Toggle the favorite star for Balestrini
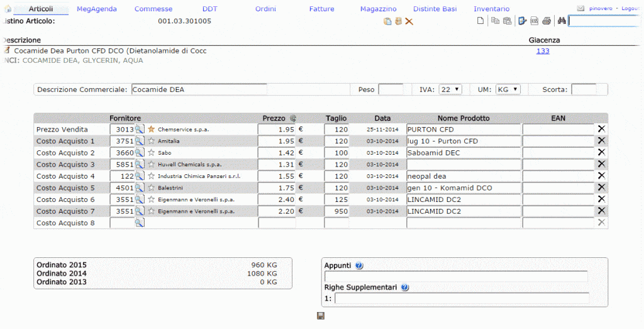Viewport: 644px width, 329px height. pyautogui.click(x=151, y=187)
